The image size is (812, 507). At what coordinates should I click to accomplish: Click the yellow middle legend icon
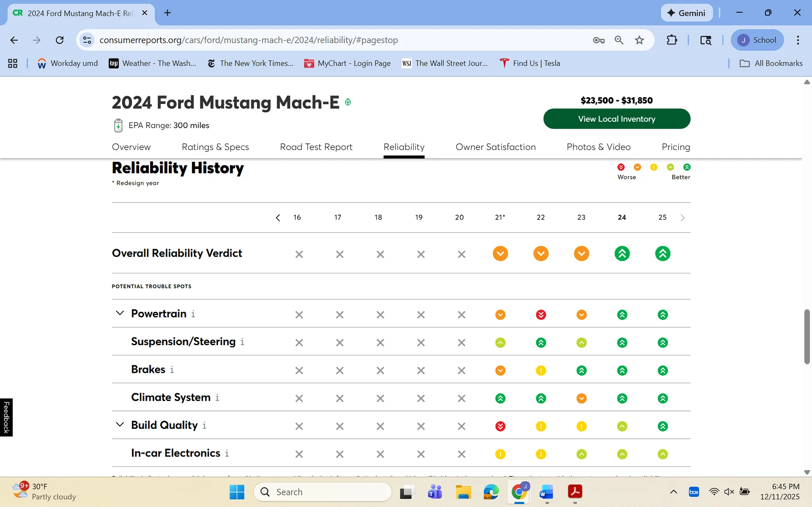pos(653,167)
